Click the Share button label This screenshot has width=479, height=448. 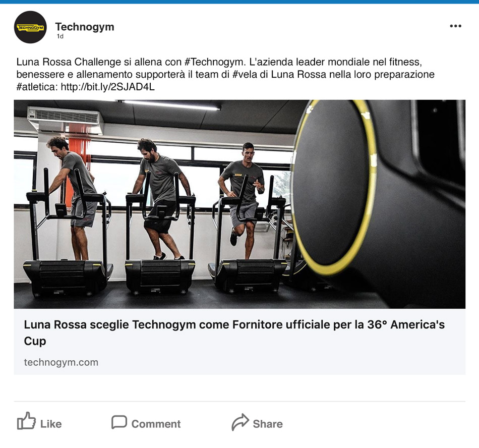[268, 424]
